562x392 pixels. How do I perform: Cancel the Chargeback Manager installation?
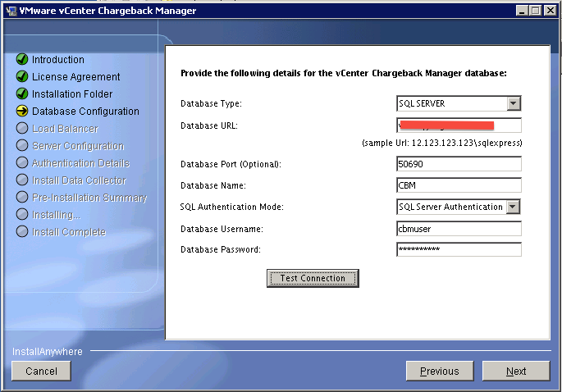pos(41,371)
